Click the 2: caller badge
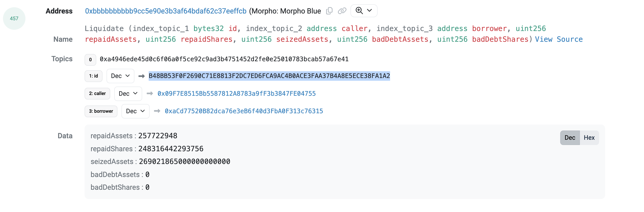Viewport: 644px width, 212px height. (x=97, y=93)
